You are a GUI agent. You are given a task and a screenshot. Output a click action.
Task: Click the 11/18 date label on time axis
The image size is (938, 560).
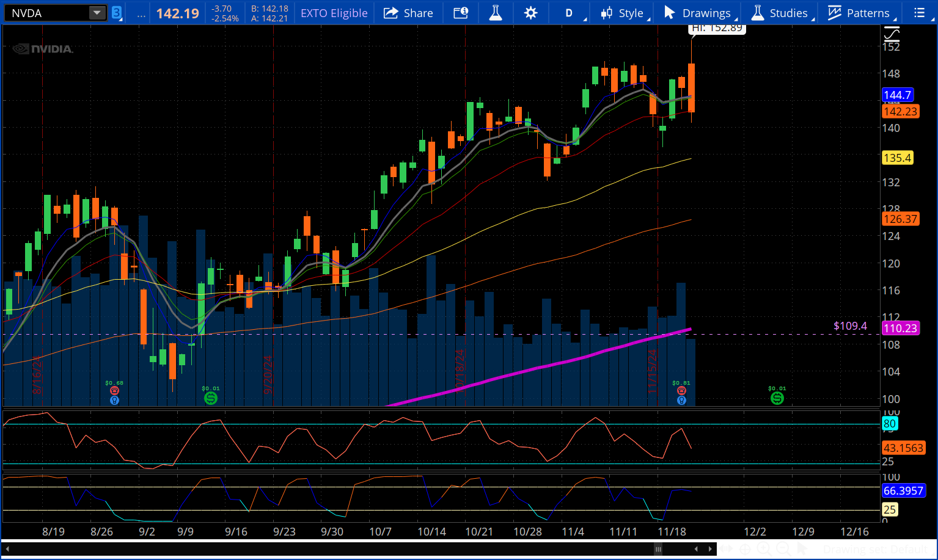pyautogui.click(x=672, y=531)
